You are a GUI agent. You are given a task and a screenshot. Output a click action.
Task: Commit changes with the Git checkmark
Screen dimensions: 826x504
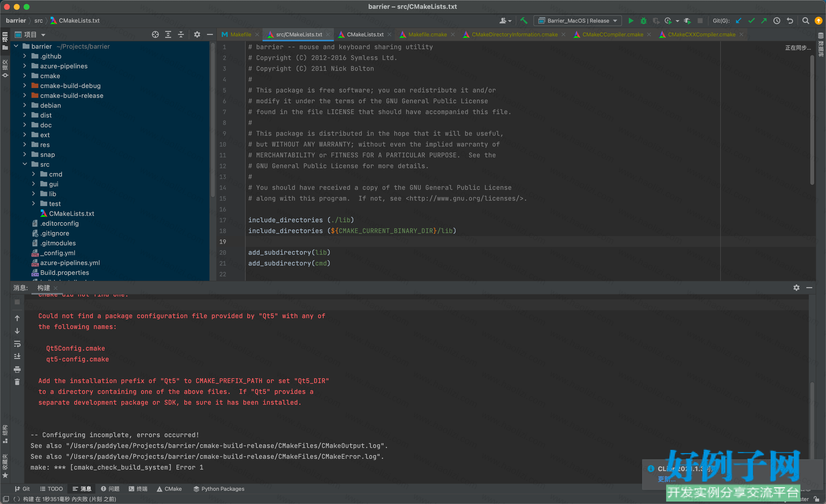[751, 21]
